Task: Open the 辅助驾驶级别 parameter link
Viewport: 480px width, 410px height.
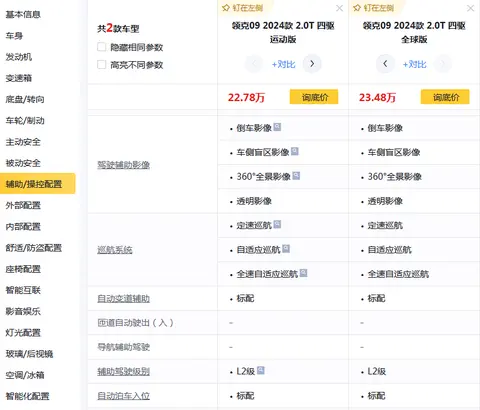Action: 123,371
